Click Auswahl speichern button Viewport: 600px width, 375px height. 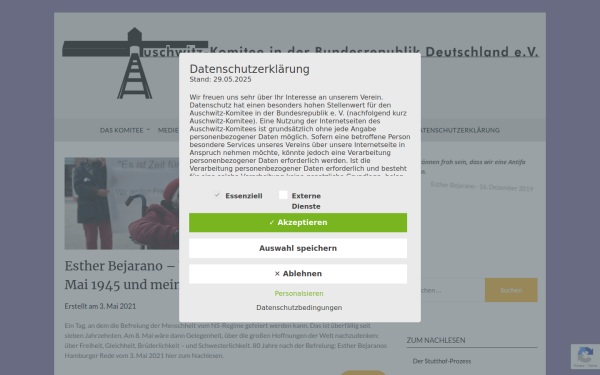pyautogui.click(x=298, y=248)
